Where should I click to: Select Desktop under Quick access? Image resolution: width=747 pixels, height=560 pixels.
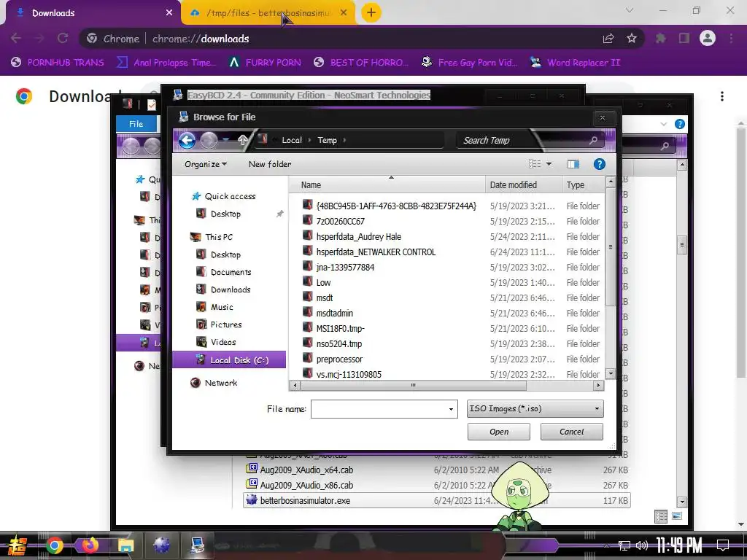click(x=225, y=214)
